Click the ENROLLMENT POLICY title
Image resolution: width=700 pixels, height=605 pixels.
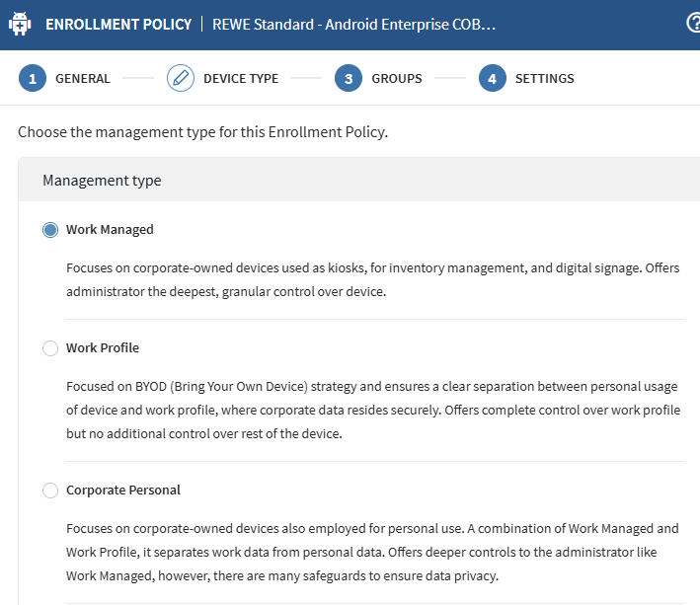pyautogui.click(x=118, y=24)
